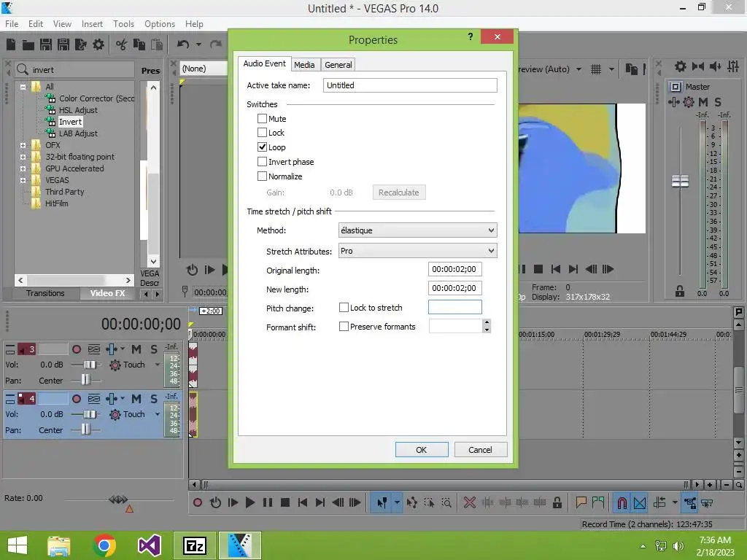Switch to the General tab in Properties
This screenshot has height=560, width=747.
[338, 65]
